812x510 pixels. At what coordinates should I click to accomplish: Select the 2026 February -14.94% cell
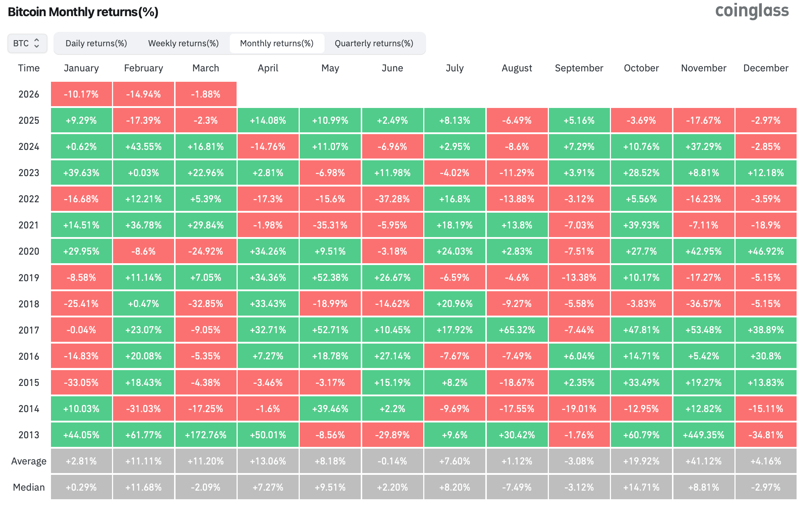[x=143, y=94]
